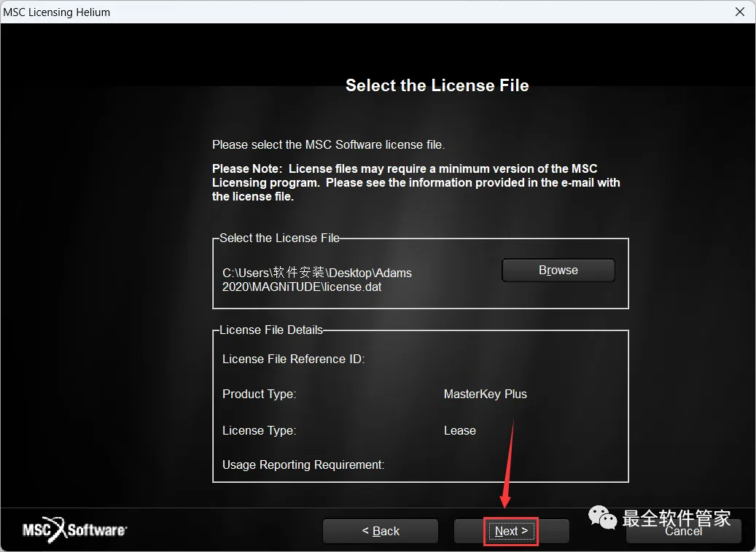Click the Browse button

pos(558,271)
